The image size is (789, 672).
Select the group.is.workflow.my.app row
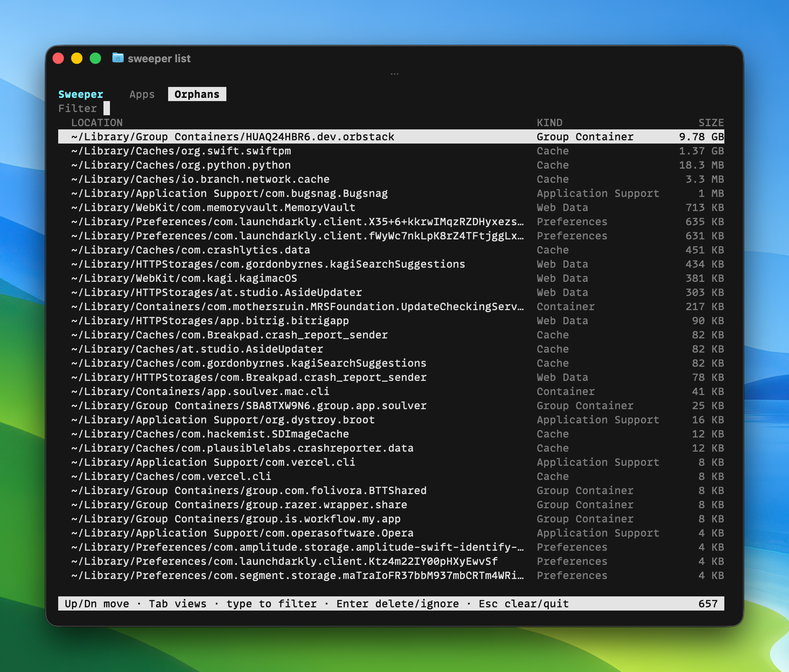coord(391,519)
